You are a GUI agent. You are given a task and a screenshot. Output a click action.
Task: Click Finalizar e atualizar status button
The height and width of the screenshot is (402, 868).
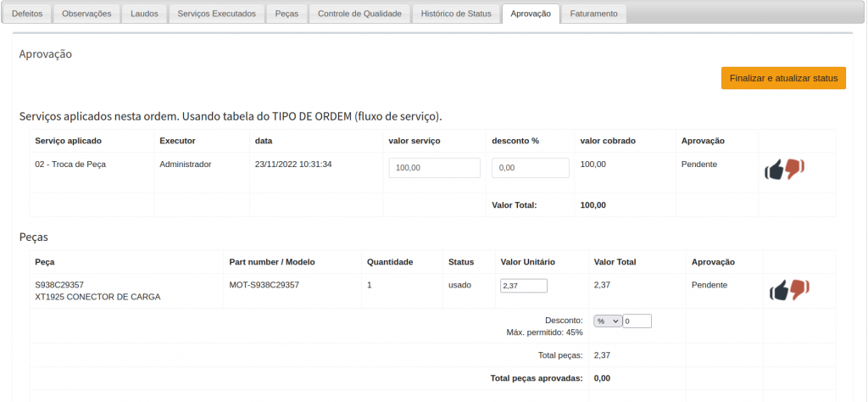click(783, 78)
